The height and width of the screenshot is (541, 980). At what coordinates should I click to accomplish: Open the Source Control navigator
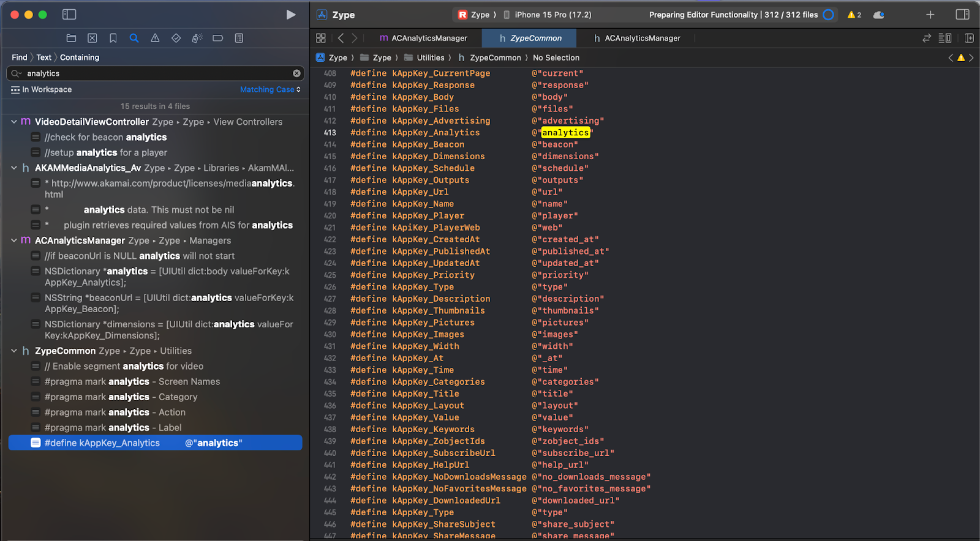coord(92,38)
